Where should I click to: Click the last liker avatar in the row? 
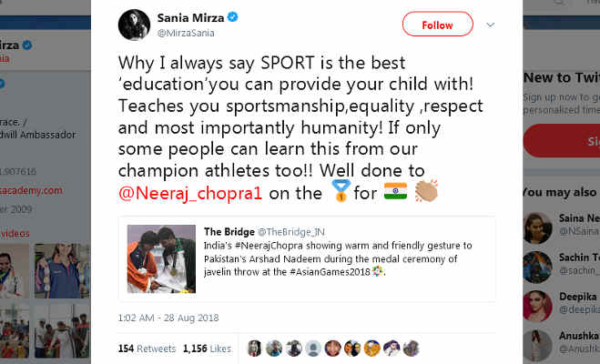pyautogui.click(x=412, y=348)
